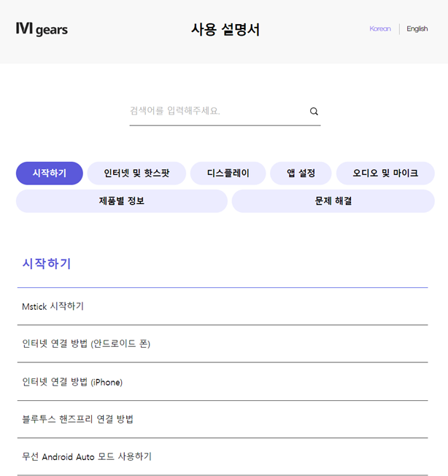This screenshot has height=476, width=448.
Task: Click the 사용 설명서 page title
Action: [x=225, y=30]
